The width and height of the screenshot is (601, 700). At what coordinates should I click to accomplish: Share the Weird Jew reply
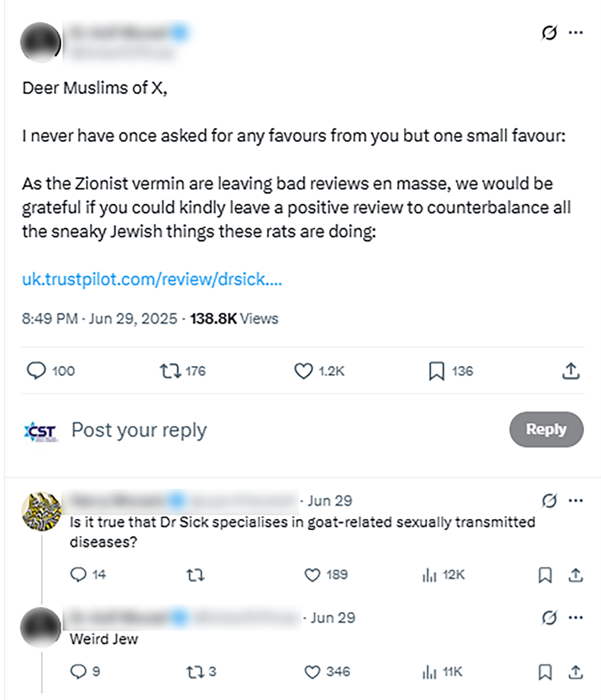pos(575,672)
